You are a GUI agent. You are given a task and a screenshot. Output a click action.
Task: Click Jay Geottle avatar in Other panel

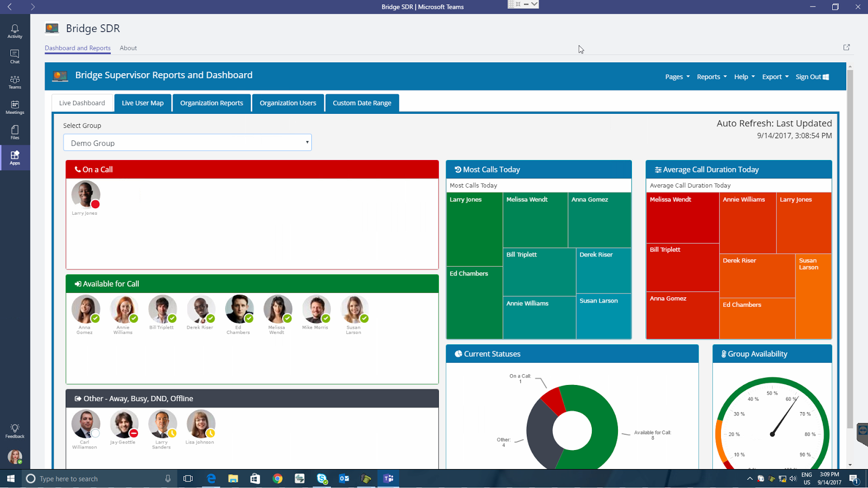[x=124, y=424]
